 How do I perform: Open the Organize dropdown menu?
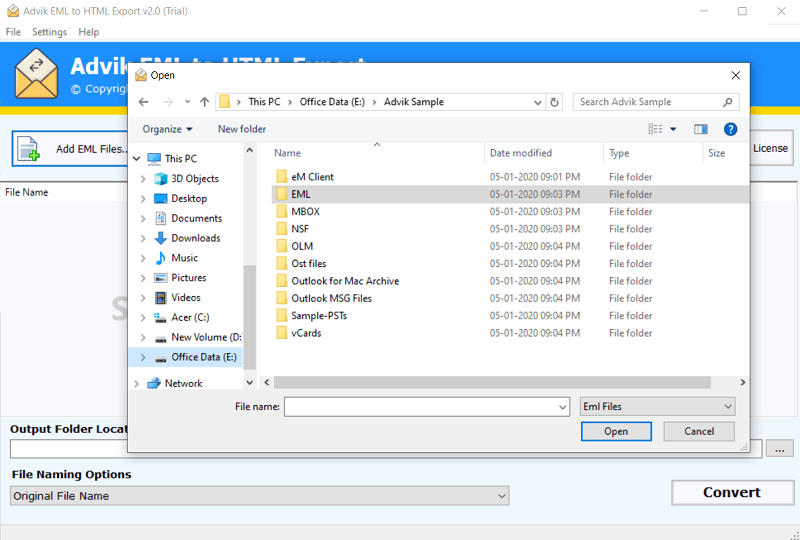167,130
